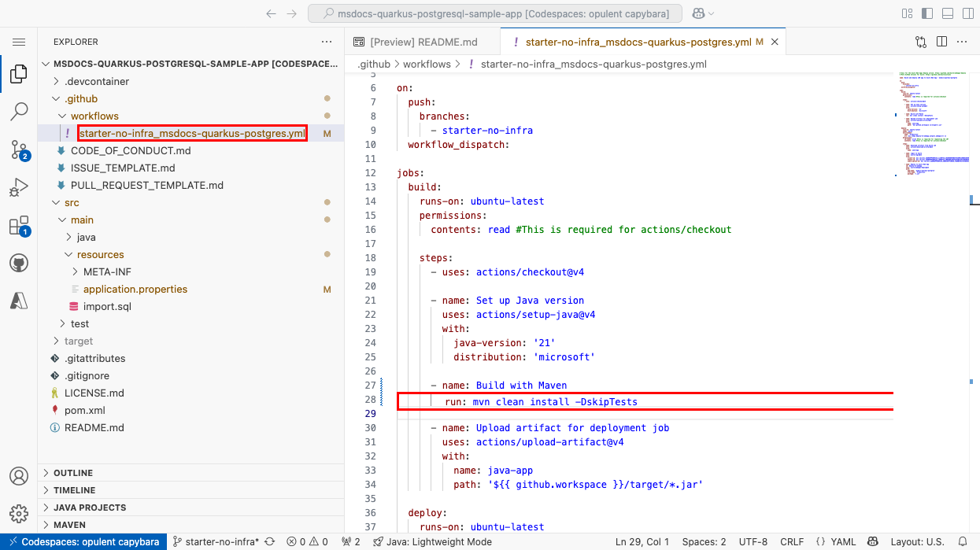Change encoding via UTF-8 status item

pyautogui.click(x=754, y=541)
